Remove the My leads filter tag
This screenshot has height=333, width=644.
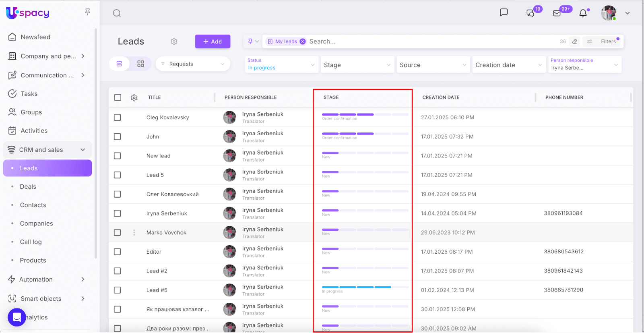[302, 41]
